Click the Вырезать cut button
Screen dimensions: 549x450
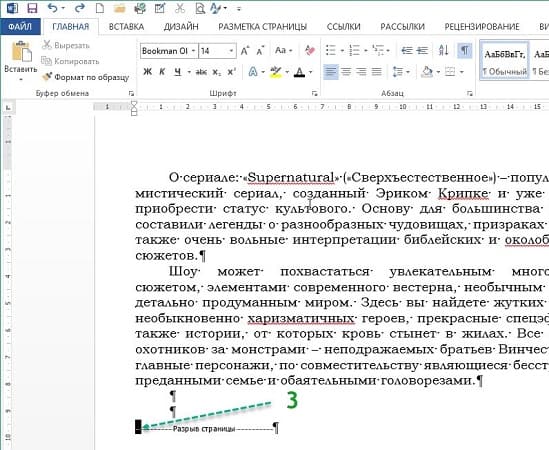65,45
